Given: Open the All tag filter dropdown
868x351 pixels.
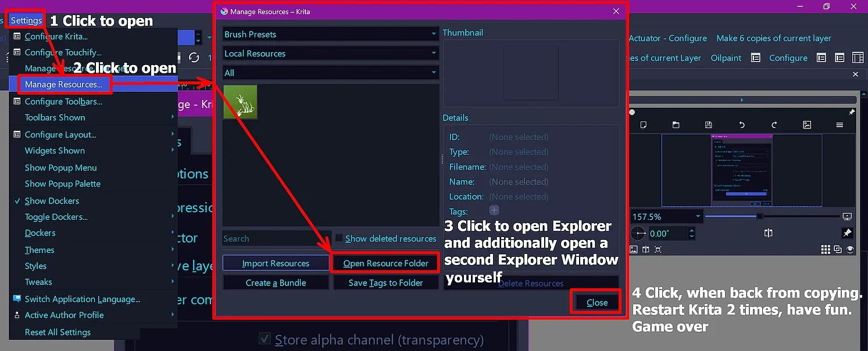Looking at the screenshot, I should [x=331, y=73].
